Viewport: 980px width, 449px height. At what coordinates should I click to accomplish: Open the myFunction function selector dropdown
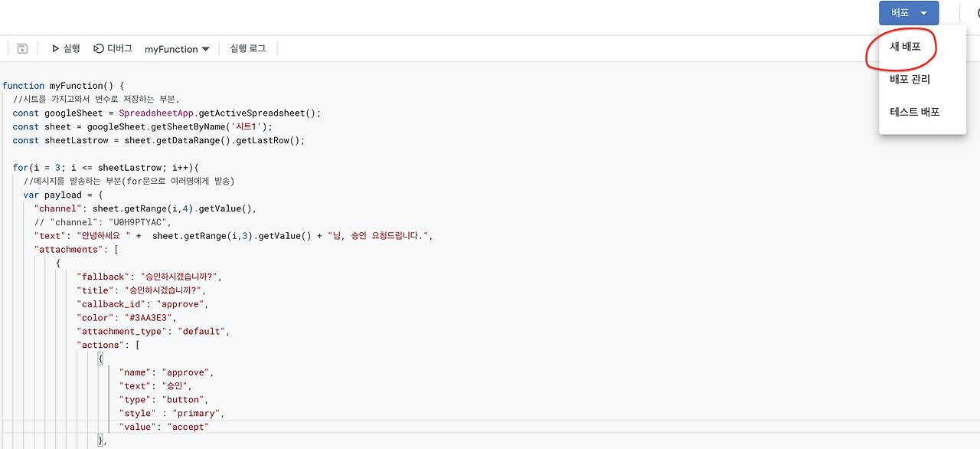pyautogui.click(x=177, y=48)
